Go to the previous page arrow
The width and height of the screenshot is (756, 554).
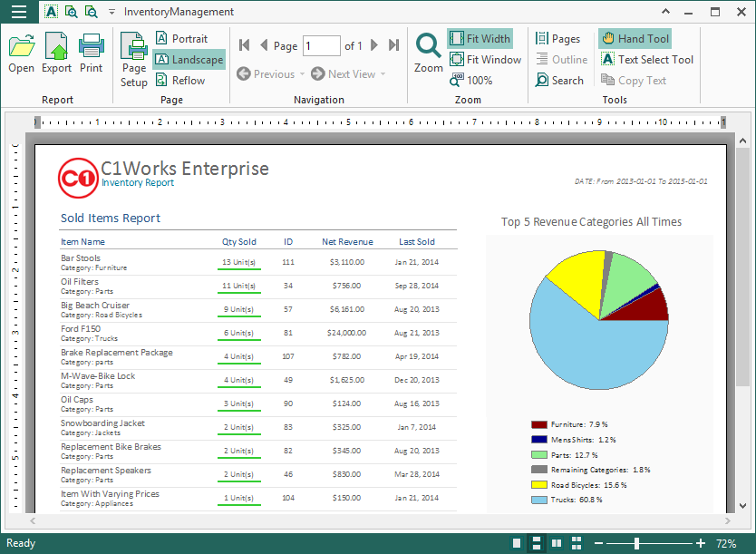tap(264, 45)
